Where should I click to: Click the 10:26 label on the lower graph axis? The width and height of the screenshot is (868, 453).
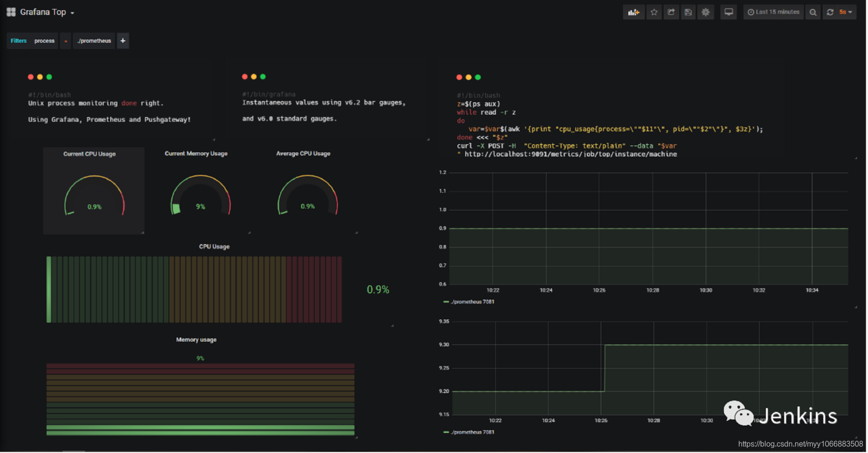tap(601, 420)
